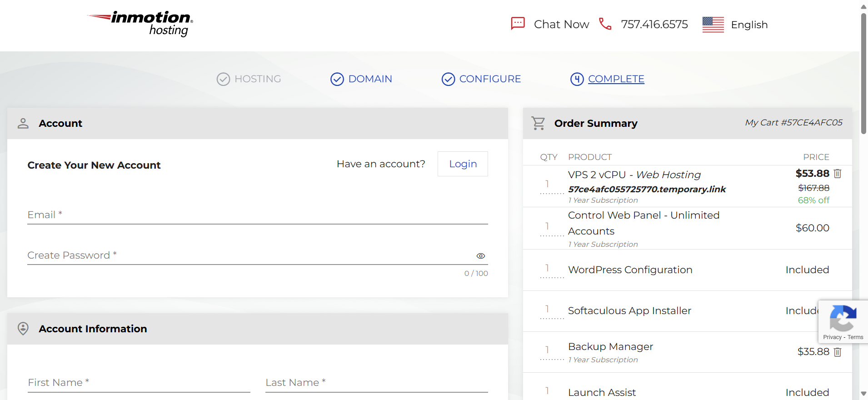Click the Hosting step checkmark icon
The width and height of the screenshot is (868, 400).
[223, 79]
